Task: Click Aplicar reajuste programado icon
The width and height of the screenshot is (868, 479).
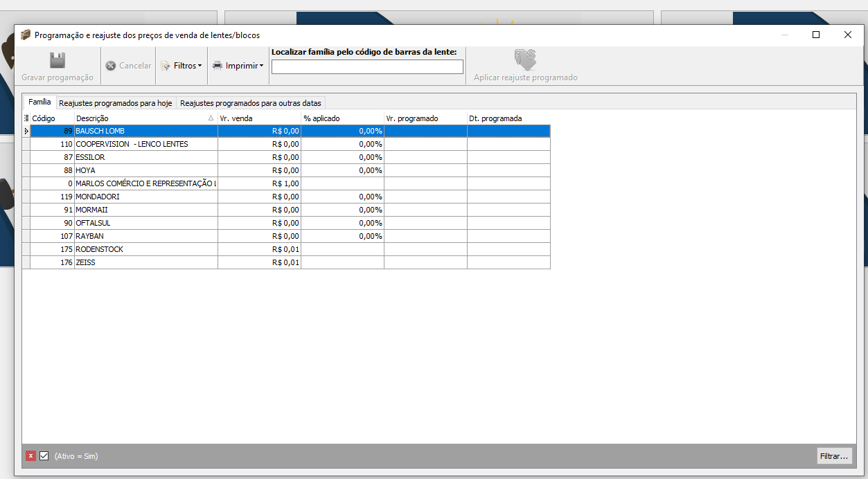Action: click(x=525, y=60)
